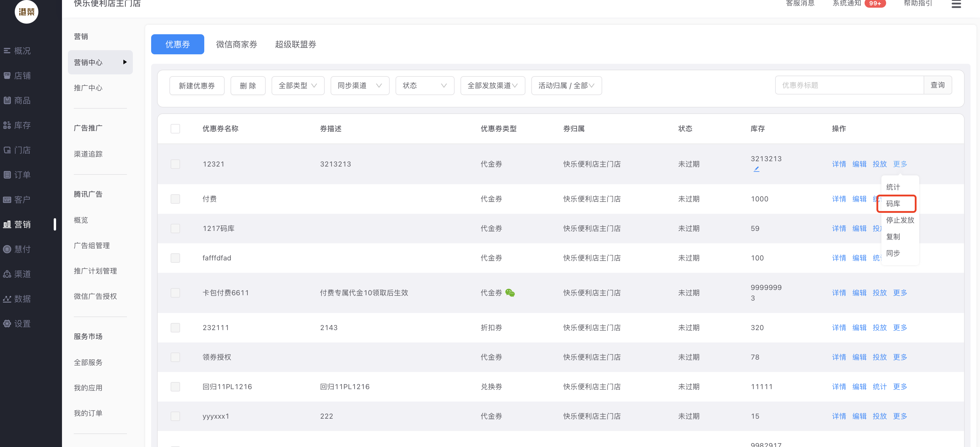Open the 活动归属 / 全部 dropdown
Image resolution: width=980 pixels, height=447 pixels.
point(566,86)
